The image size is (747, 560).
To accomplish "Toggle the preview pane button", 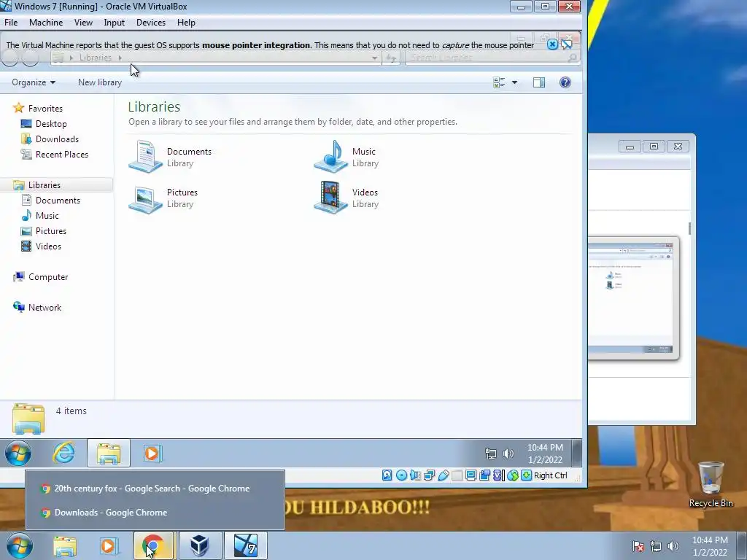I will (x=539, y=82).
